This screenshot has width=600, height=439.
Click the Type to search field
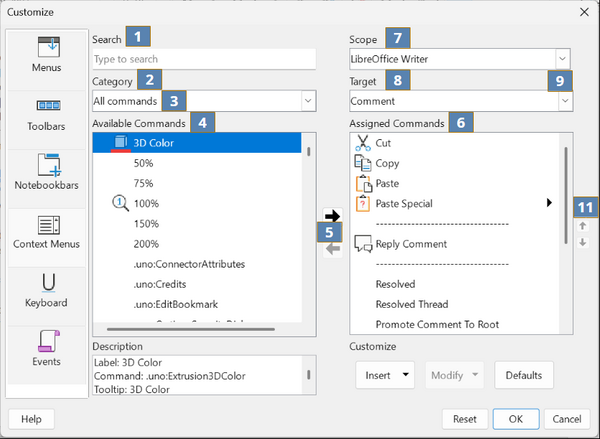pyautogui.click(x=204, y=59)
